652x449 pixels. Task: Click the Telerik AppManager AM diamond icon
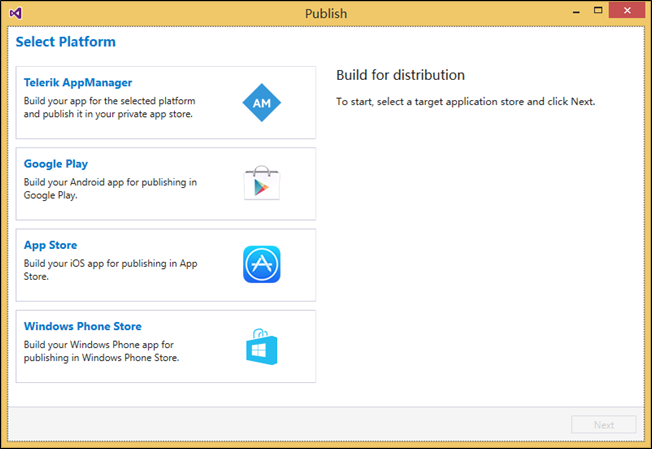click(x=262, y=103)
